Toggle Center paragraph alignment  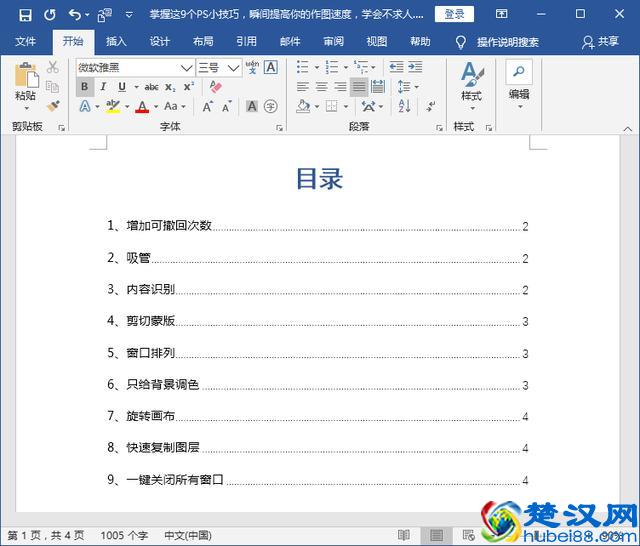pos(322,87)
